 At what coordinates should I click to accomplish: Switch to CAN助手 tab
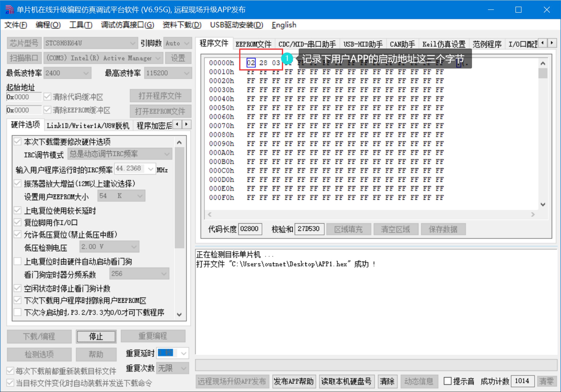[402, 44]
